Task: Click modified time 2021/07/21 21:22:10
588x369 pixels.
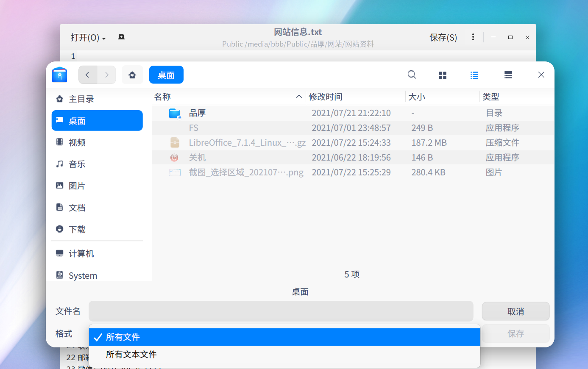Action: 351,113
